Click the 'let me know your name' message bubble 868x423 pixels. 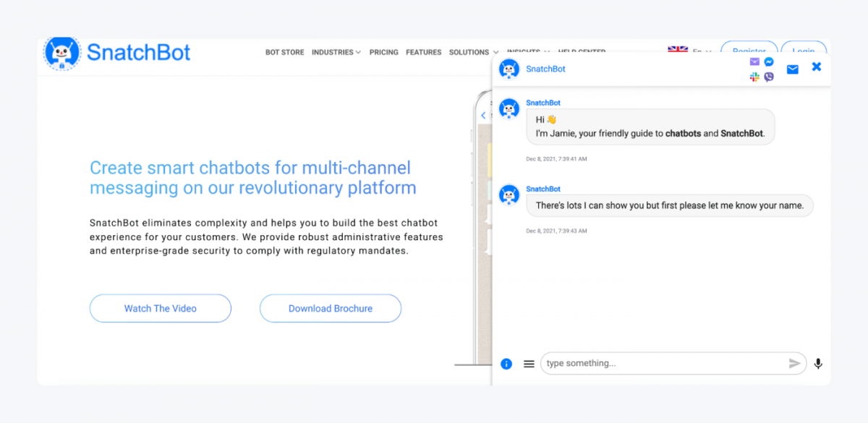coord(670,205)
